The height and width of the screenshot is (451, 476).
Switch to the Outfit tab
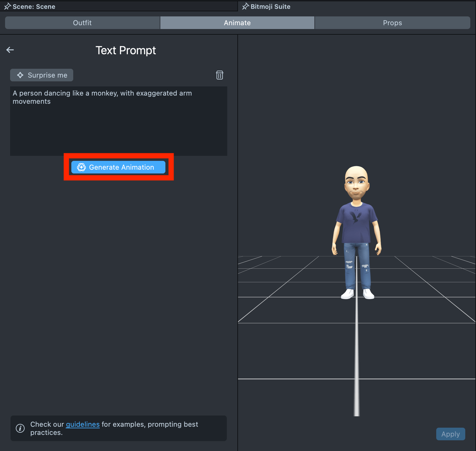pyautogui.click(x=82, y=23)
